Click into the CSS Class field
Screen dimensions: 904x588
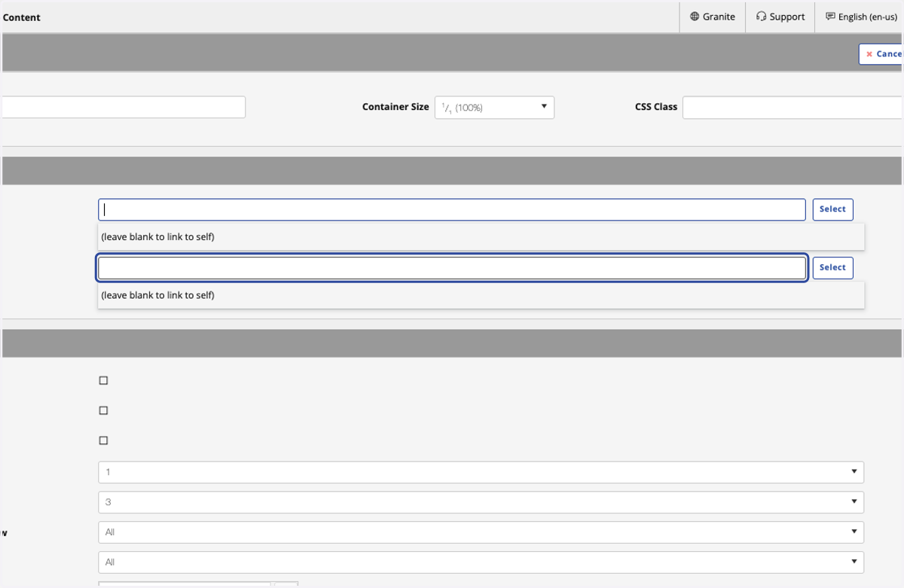click(x=793, y=107)
